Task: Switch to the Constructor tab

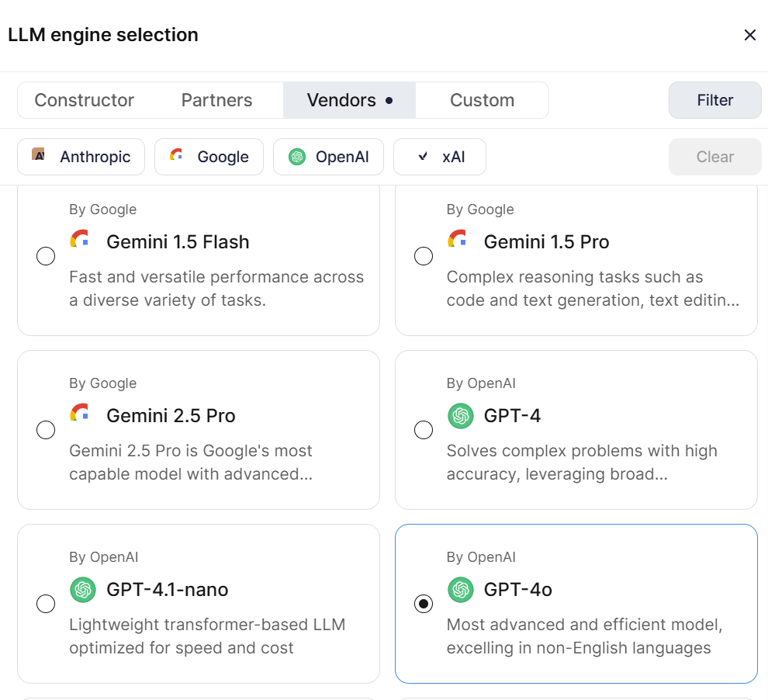Action: click(x=85, y=100)
